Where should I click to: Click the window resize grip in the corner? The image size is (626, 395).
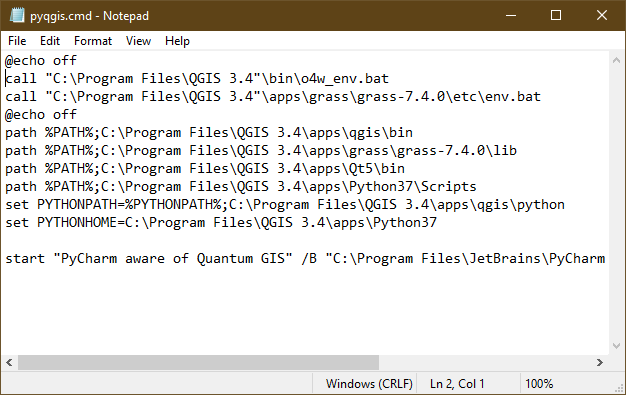pos(619,388)
